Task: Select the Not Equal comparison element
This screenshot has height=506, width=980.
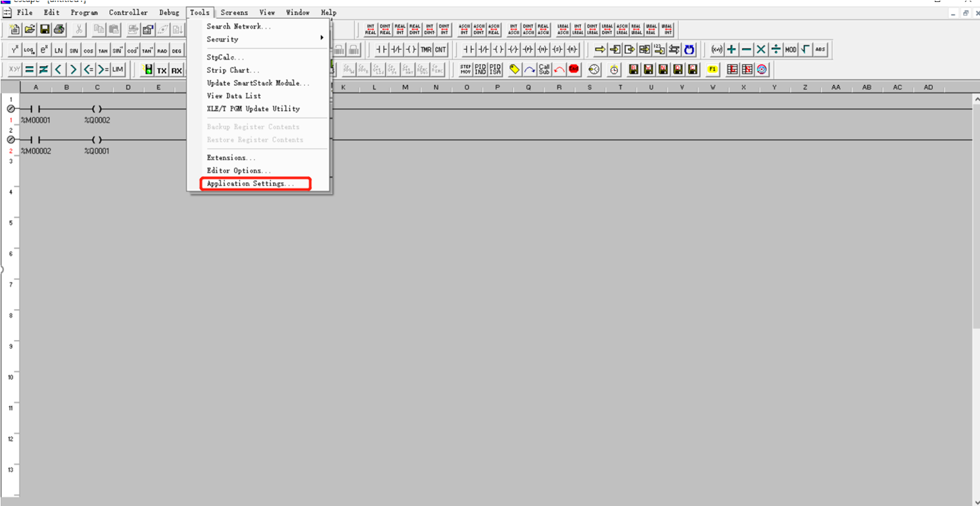Action: point(44,69)
